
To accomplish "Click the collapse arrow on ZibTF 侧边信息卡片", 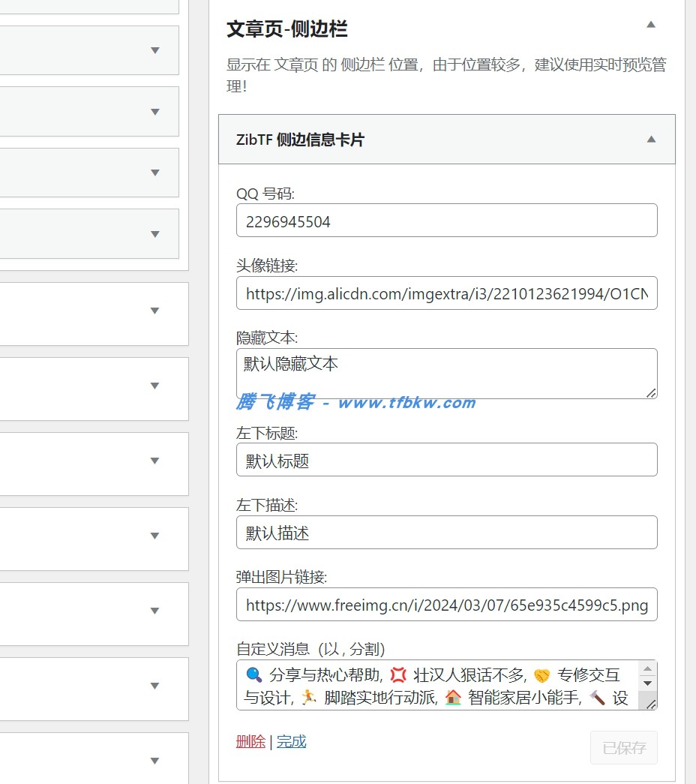I will [650, 139].
